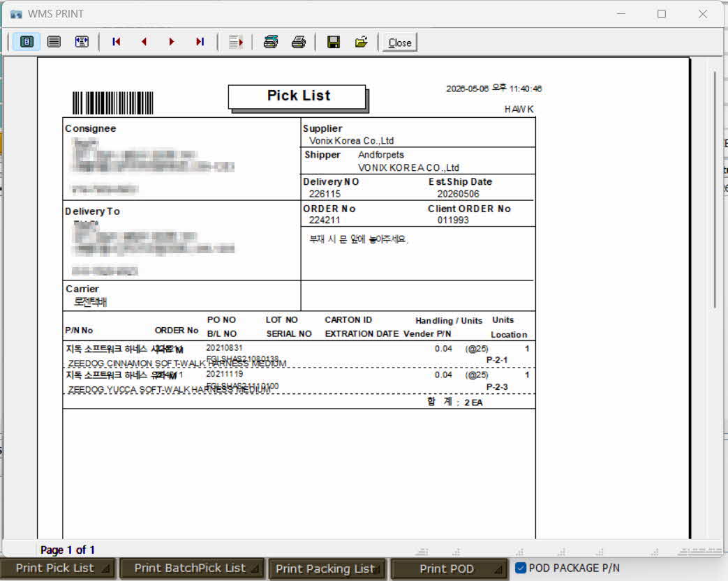
Task: Switch to continuous page view icon
Action: [54, 42]
